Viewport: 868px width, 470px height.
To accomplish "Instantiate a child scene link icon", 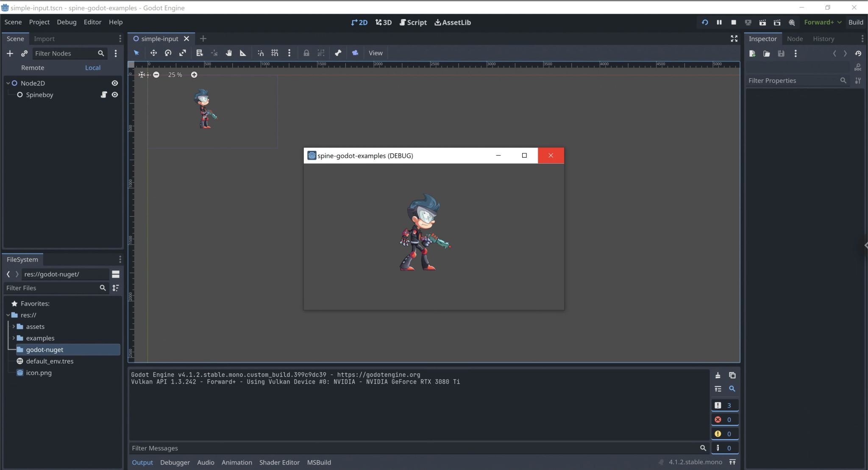I will (x=25, y=53).
